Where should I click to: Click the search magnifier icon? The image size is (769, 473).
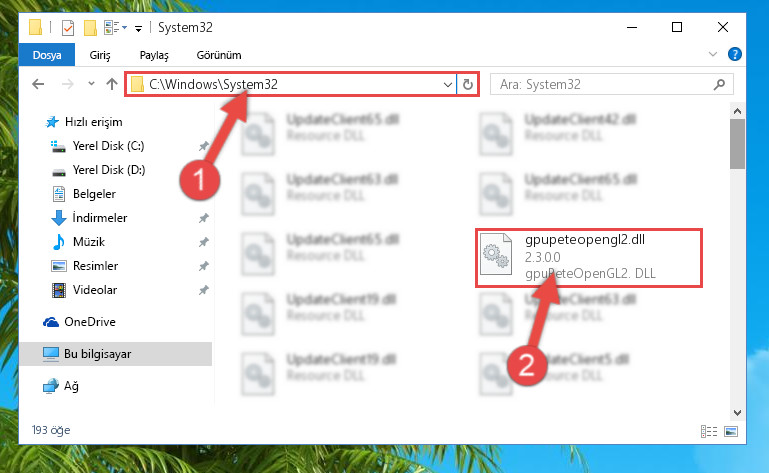click(719, 84)
